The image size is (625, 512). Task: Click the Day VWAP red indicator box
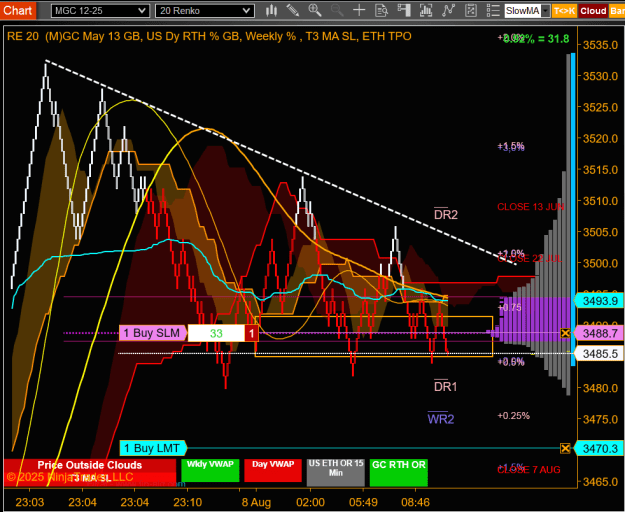coord(273,471)
